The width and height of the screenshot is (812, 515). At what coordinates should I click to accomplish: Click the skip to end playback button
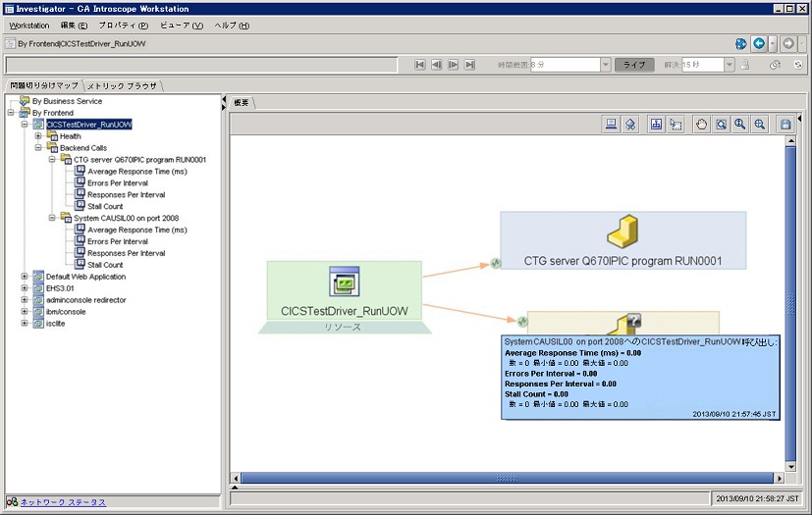[470, 65]
